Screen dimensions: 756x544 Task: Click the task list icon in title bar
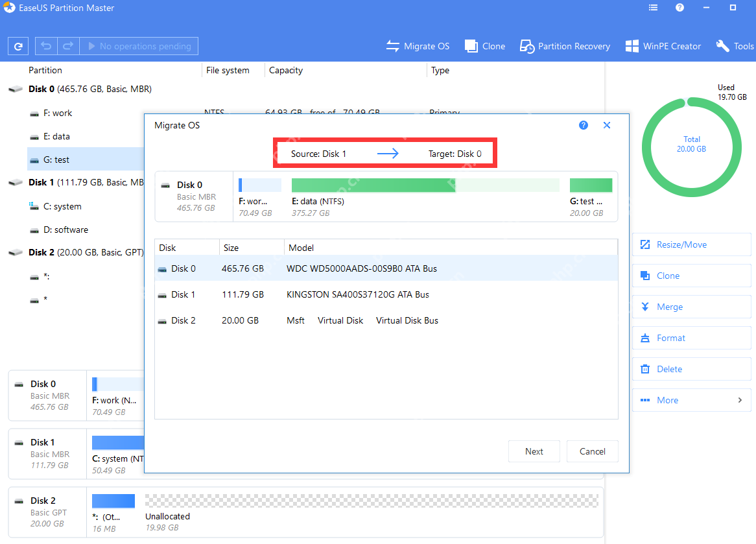pos(654,8)
